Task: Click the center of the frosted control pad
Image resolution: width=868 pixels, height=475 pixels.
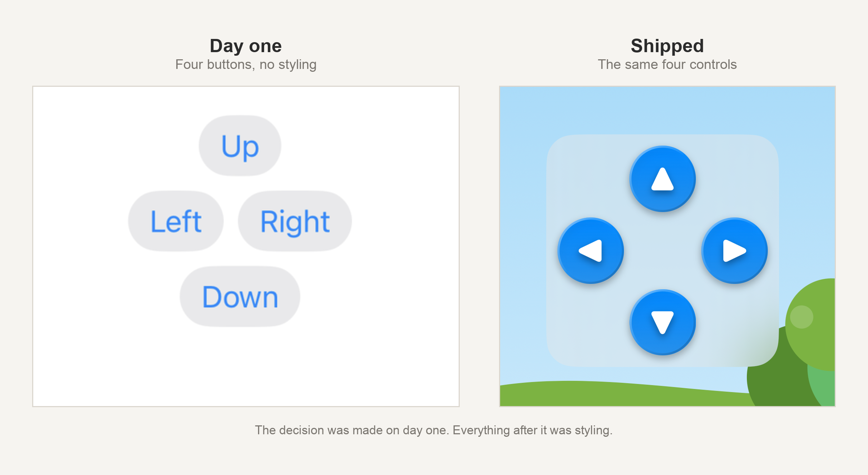Action: pos(662,250)
